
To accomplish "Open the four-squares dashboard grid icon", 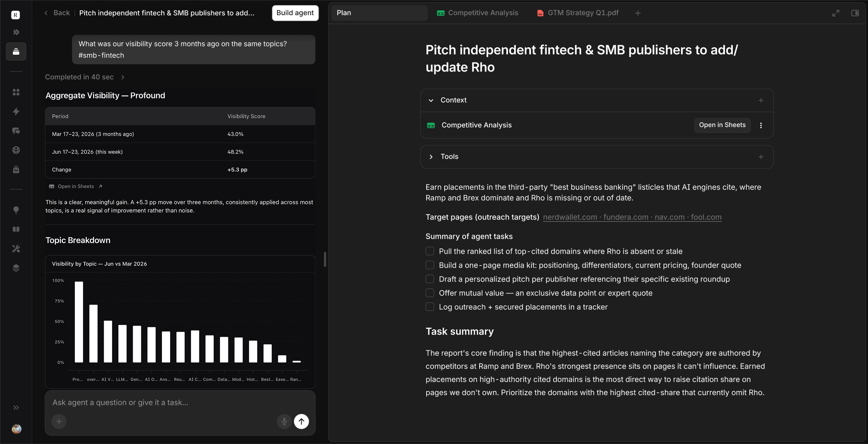I will 16,92.
